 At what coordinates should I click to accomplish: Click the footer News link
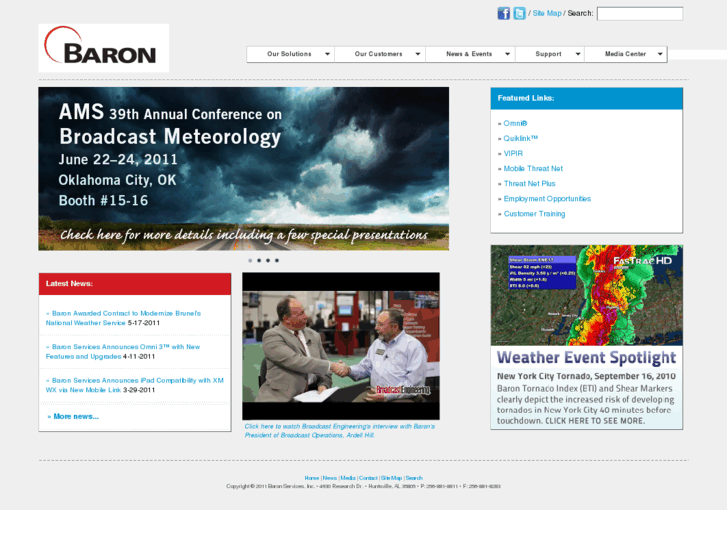click(330, 478)
